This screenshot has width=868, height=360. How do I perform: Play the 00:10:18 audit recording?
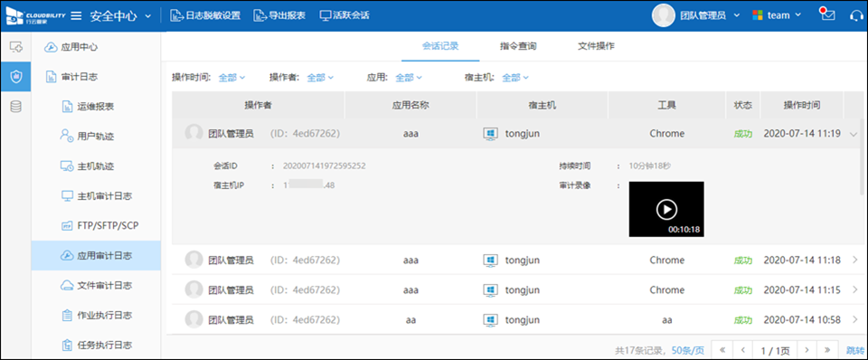(x=666, y=209)
